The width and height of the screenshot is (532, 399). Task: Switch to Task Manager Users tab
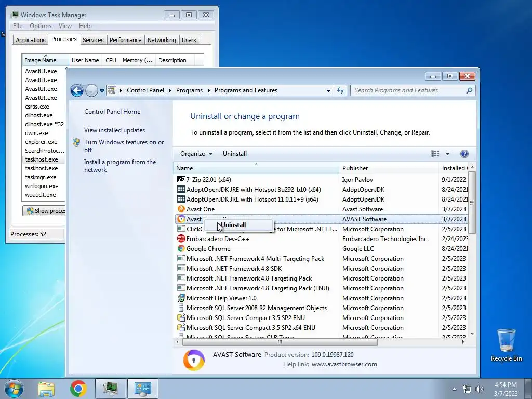coord(189,40)
